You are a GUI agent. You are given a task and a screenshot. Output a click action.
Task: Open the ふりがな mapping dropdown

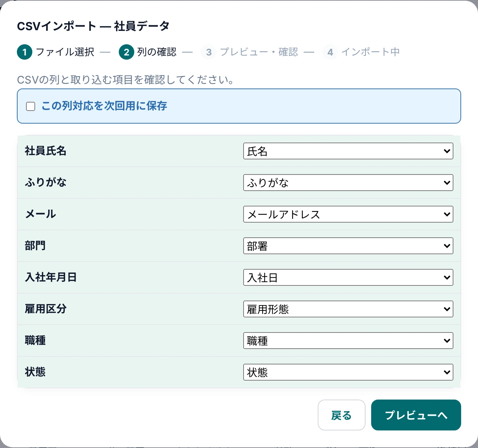pyautogui.click(x=348, y=183)
